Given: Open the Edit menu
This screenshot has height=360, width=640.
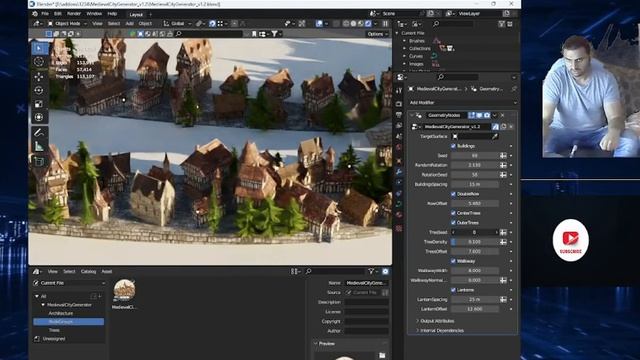Looking at the screenshot, I should tap(58, 14).
